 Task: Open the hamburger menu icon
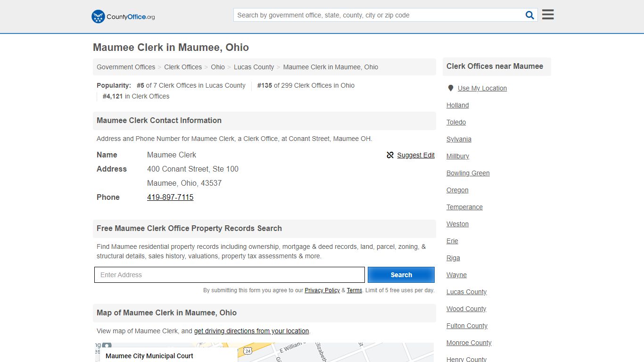click(548, 15)
